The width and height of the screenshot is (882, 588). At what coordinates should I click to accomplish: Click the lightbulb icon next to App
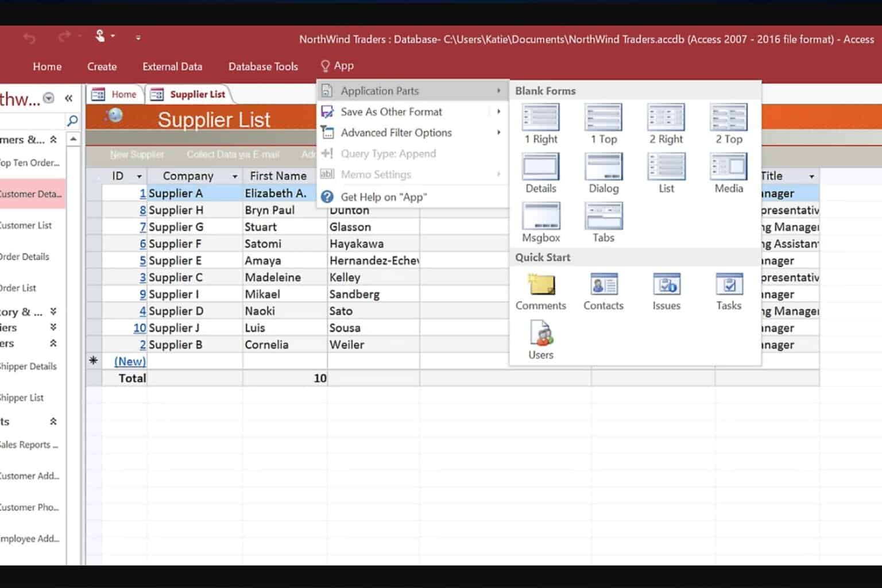tap(326, 66)
